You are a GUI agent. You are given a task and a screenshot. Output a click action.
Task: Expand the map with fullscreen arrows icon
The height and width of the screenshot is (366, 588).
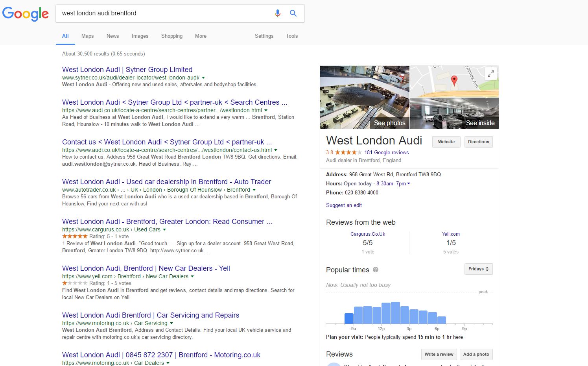tap(491, 73)
